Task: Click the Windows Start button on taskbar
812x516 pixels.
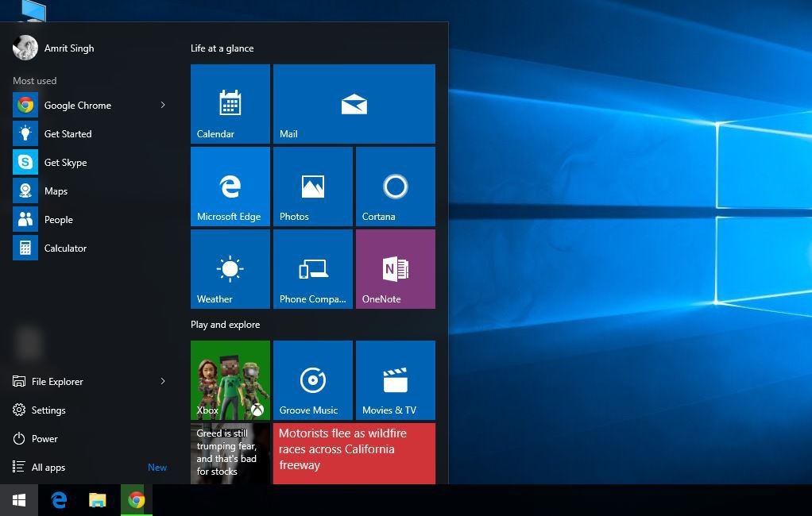Action: click(x=19, y=500)
